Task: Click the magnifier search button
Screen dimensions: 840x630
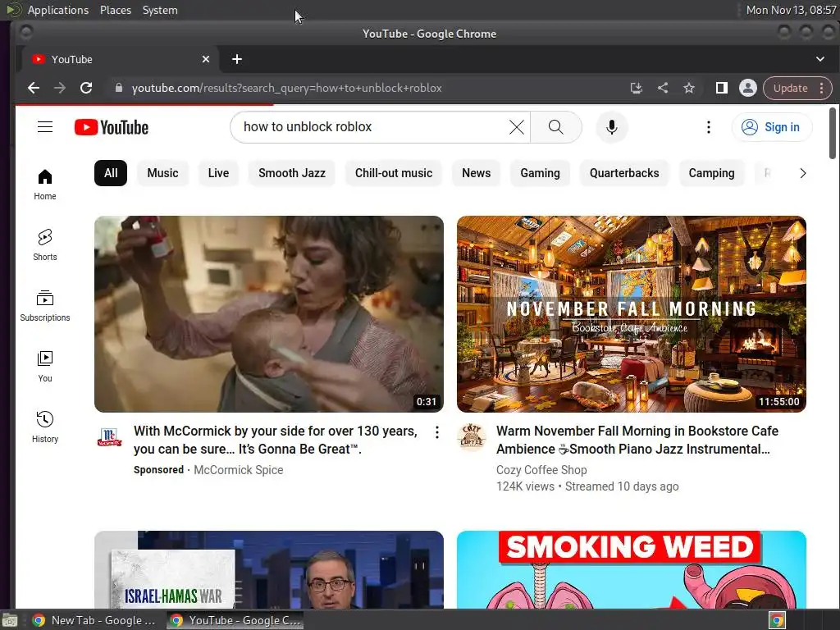Action: click(556, 127)
